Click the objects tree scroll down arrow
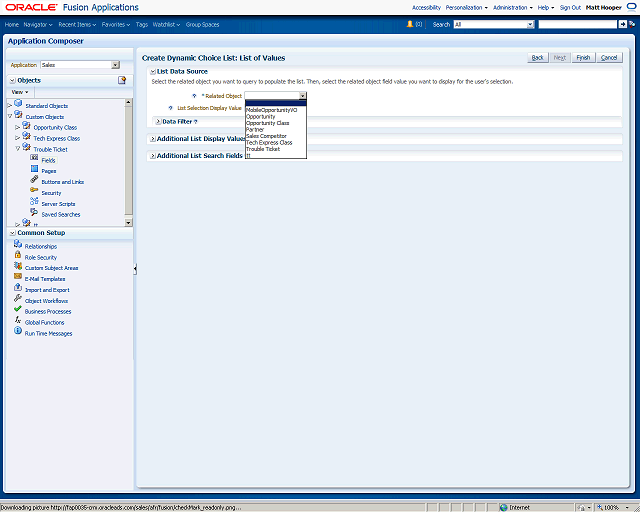 coord(129,223)
